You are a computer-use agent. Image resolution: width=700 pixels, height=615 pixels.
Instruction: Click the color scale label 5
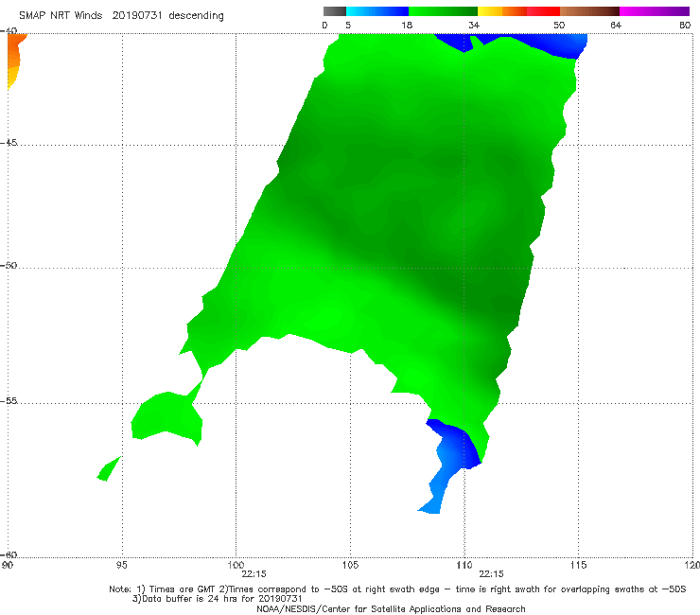coord(348,25)
